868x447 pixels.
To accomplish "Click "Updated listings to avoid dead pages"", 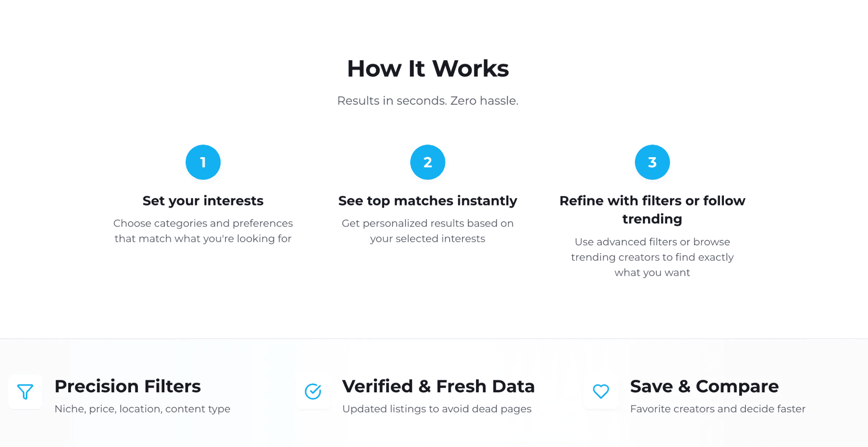I will pos(437,409).
